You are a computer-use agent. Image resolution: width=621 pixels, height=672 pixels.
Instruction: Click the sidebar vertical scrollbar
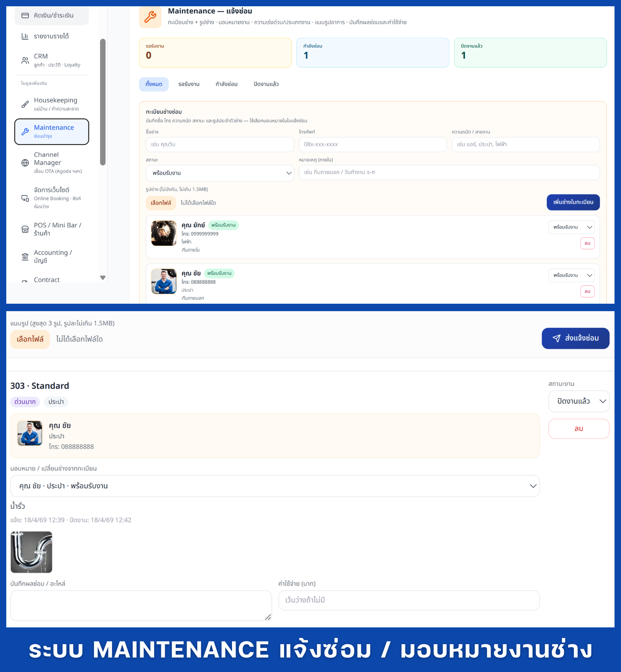103,102
